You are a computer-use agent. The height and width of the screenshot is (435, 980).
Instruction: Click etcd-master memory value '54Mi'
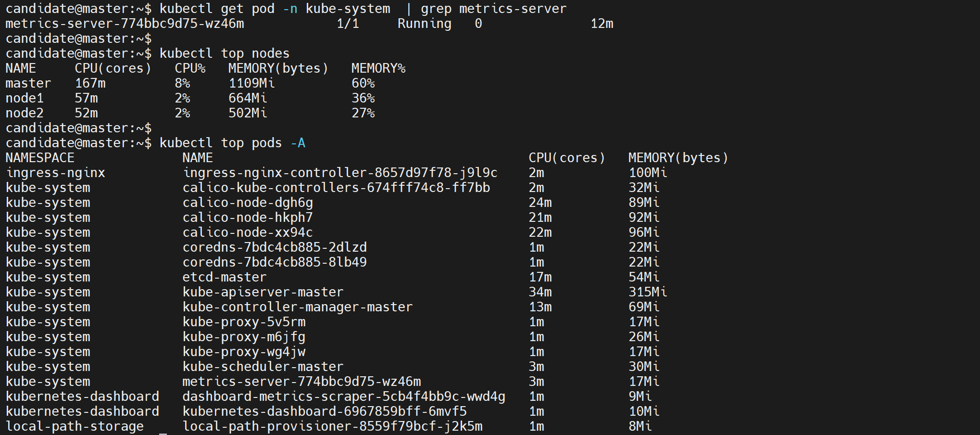pyautogui.click(x=644, y=277)
